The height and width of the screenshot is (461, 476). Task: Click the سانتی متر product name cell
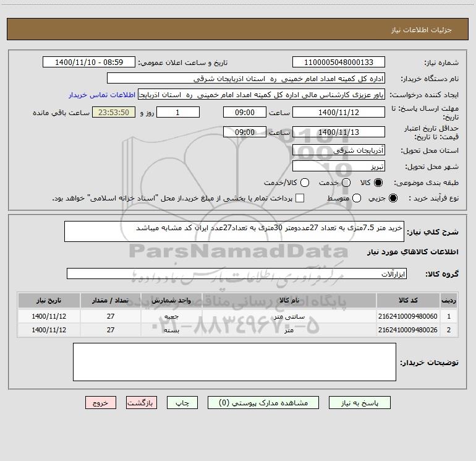pyautogui.click(x=289, y=316)
